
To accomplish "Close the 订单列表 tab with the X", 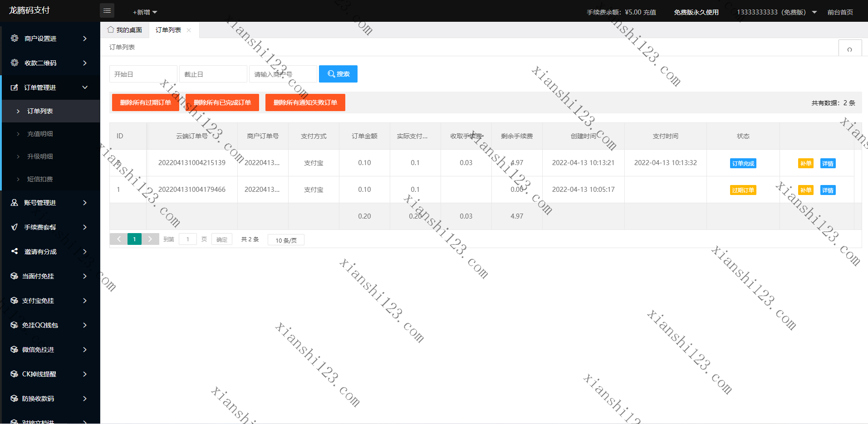I will (189, 30).
